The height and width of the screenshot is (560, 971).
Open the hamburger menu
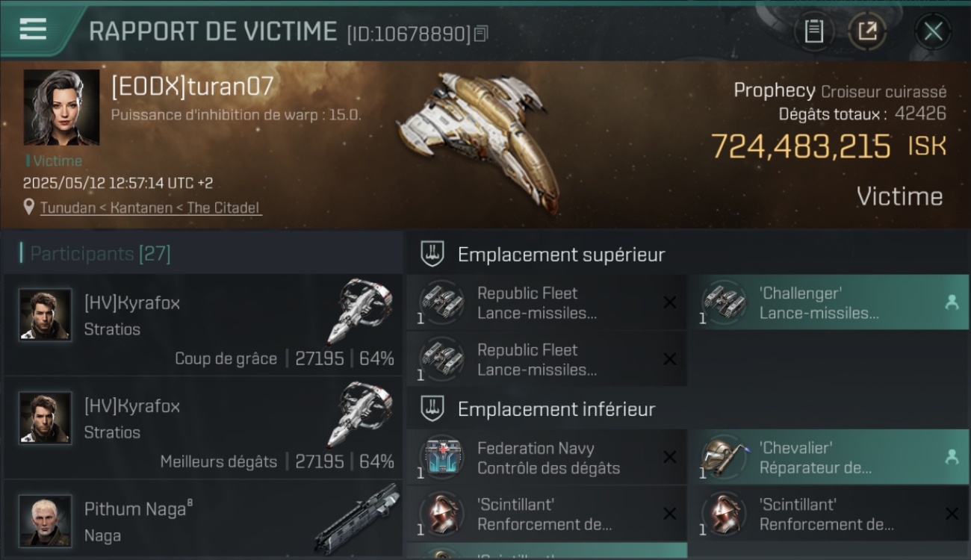33,29
